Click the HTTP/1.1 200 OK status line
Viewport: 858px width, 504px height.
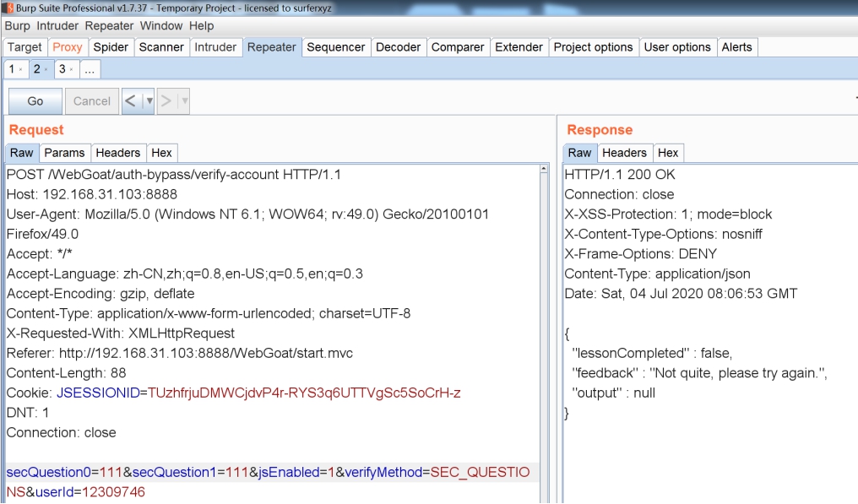click(x=620, y=175)
